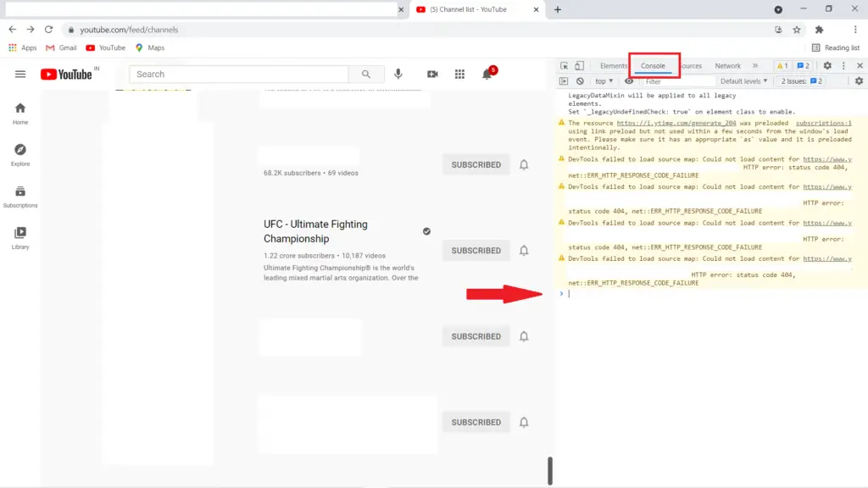Toggle the live expression eye icon

(x=629, y=81)
